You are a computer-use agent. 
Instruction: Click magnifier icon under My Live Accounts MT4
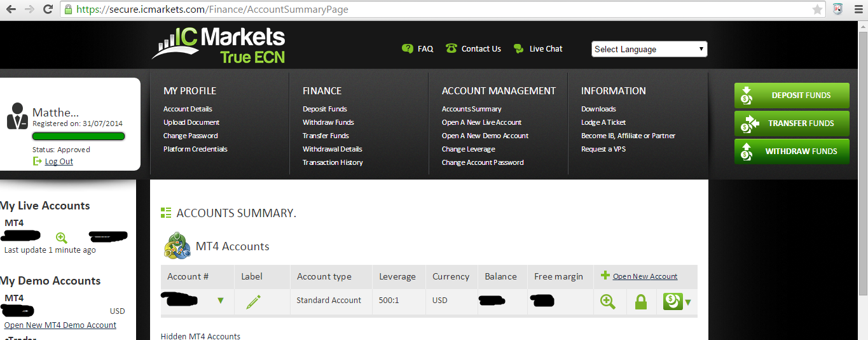[x=61, y=237]
